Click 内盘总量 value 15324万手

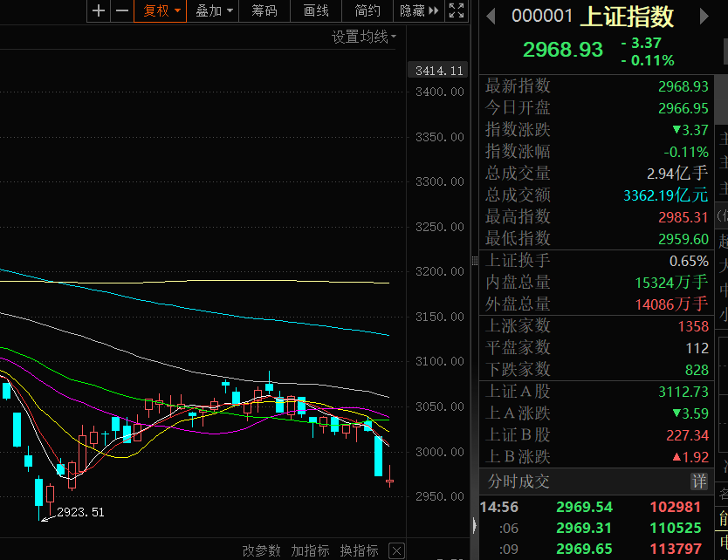point(671,283)
